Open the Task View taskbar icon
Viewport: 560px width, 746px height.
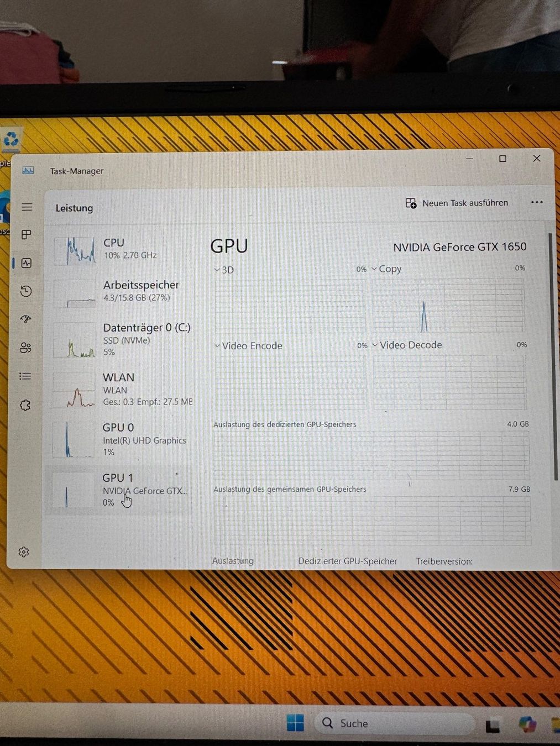click(x=492, y=726)
